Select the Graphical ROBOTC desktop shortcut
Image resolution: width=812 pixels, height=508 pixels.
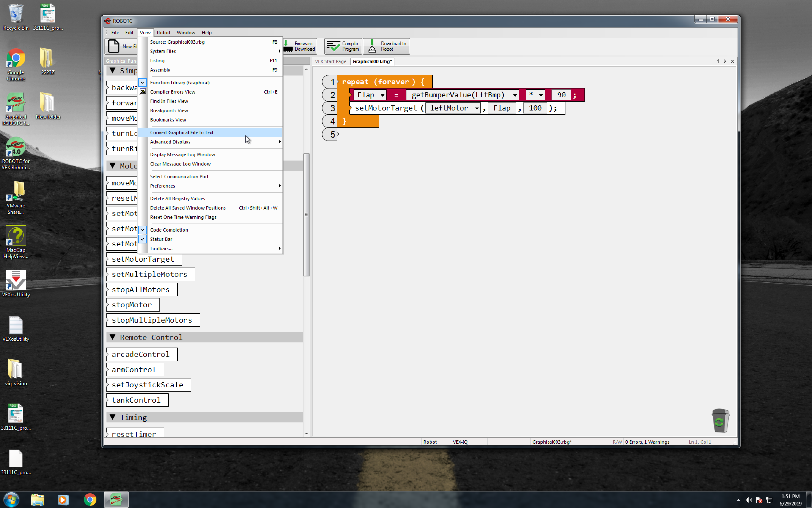point(16,109)
